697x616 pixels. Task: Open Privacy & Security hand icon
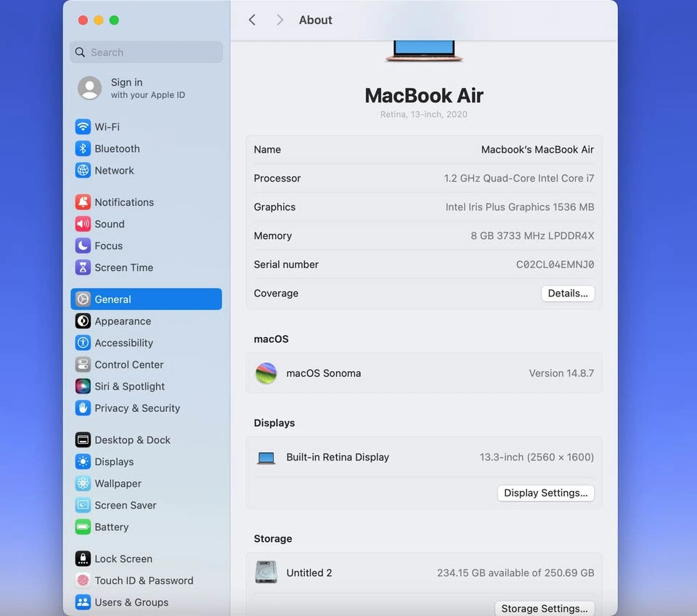(83, 408)
